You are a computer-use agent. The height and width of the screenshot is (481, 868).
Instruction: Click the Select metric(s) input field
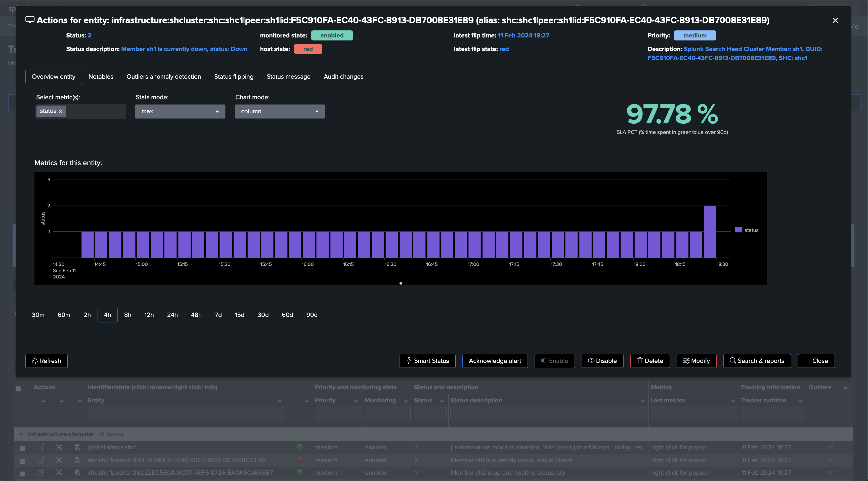click(96, 112)
